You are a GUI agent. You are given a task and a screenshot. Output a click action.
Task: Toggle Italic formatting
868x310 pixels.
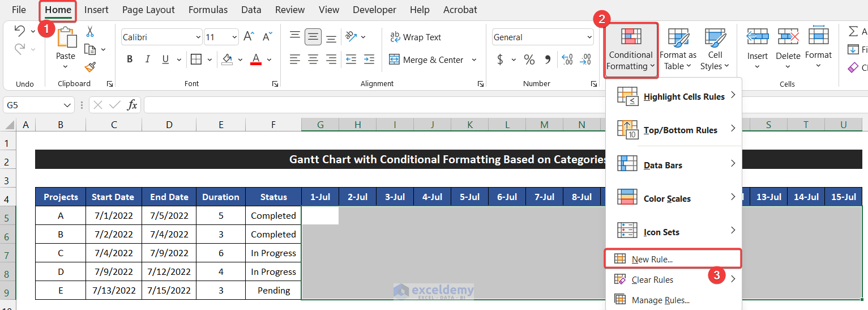[x=148, y=59]
